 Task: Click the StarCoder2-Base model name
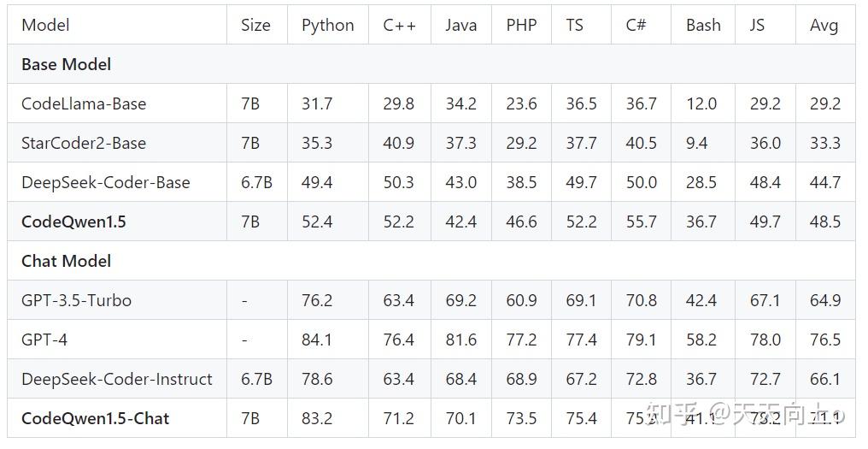(84, 143)
